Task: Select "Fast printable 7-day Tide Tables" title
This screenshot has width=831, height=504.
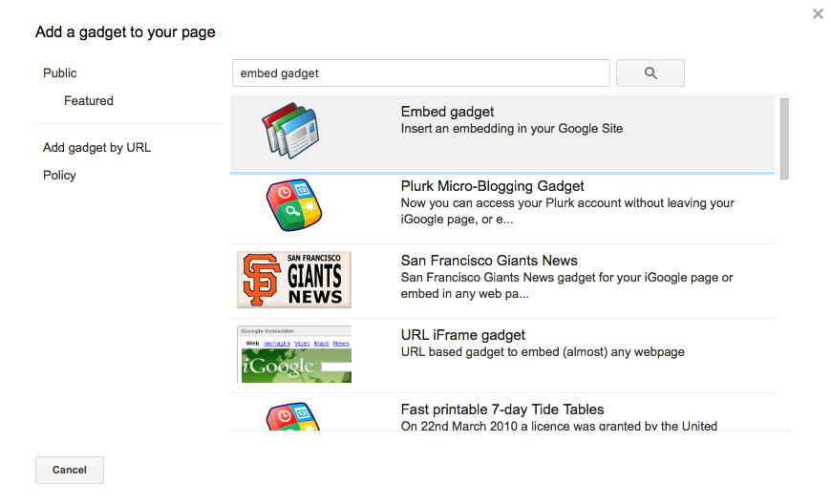Action: (502, 409)
